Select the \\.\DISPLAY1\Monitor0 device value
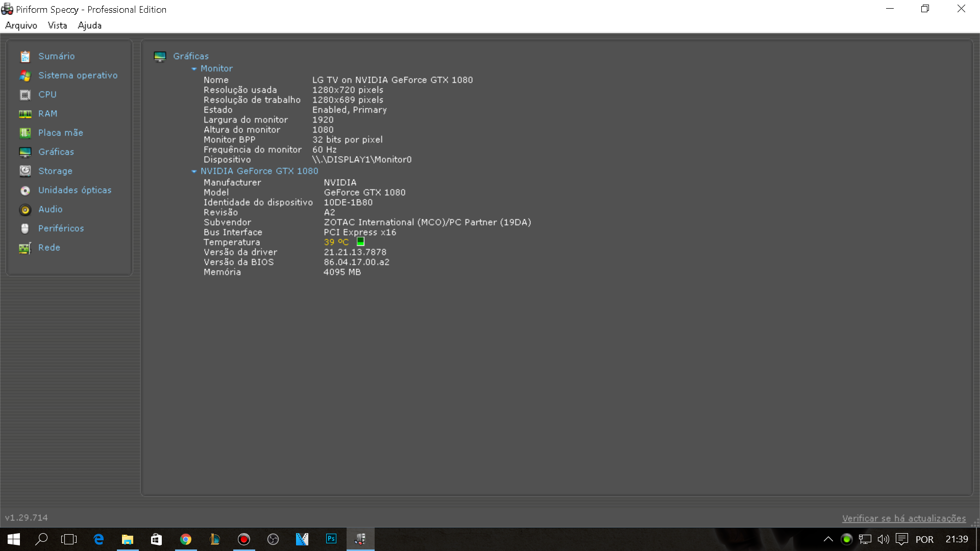980x551 pixels. coord(362,160)
